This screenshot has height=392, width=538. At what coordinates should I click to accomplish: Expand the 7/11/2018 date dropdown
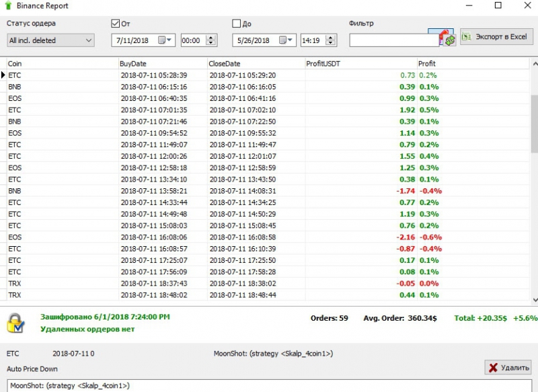coord(169,40)
